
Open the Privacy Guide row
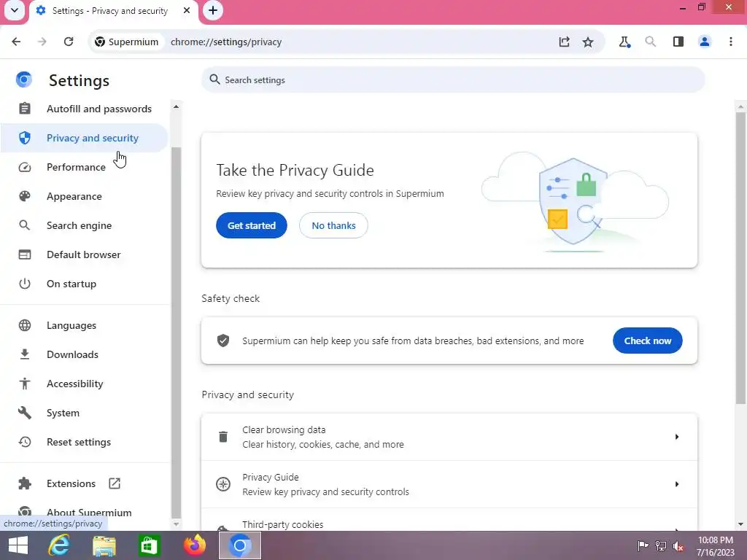449,484
